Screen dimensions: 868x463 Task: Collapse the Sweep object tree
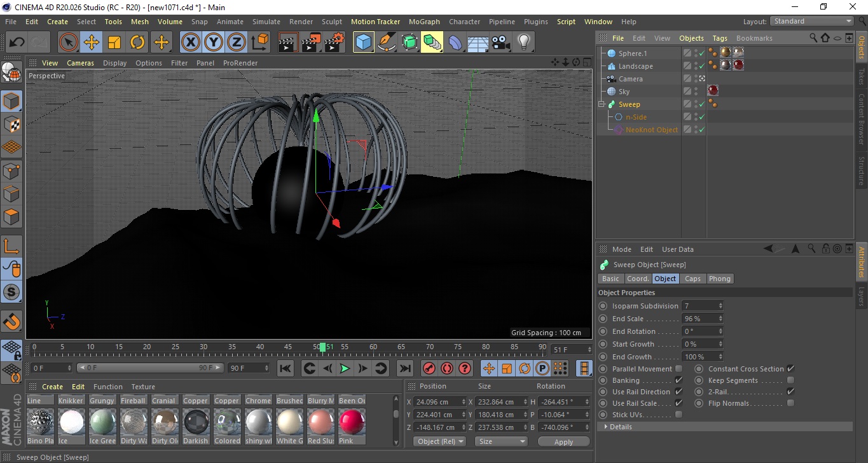602,104
